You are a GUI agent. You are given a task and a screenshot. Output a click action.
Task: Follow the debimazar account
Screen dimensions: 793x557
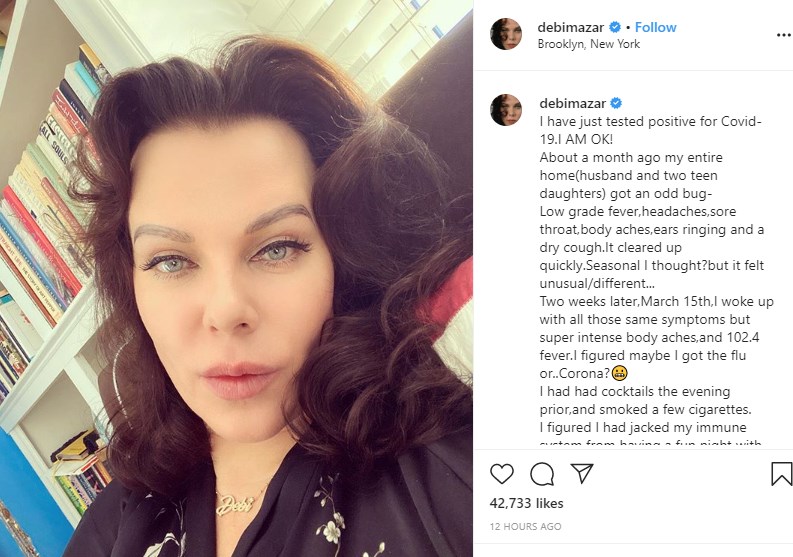tap(655, 27)
